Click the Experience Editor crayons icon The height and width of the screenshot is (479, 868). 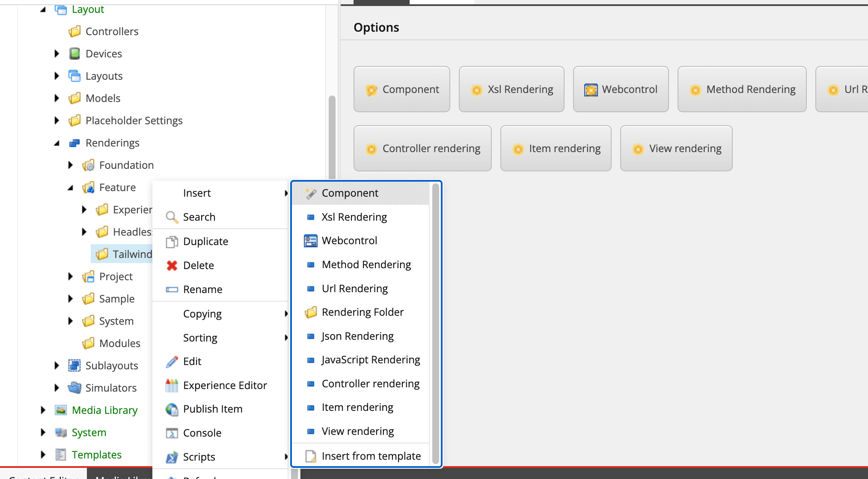tap(172, 386)
